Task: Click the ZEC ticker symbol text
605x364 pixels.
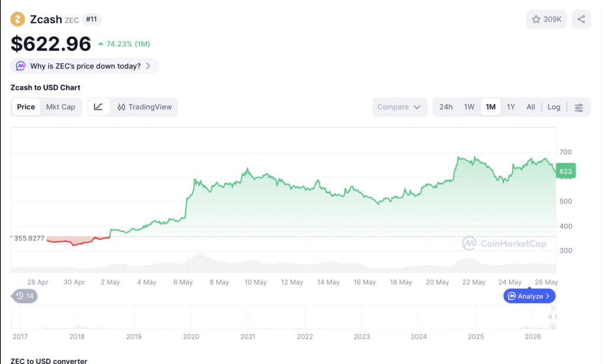Action: (x=71, y=20)
